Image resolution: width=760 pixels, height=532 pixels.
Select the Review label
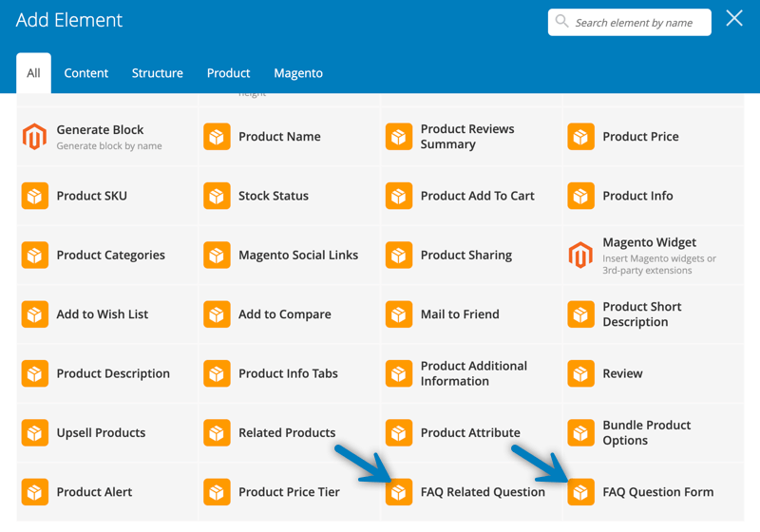pyautogui.click(x=623, y=373)
